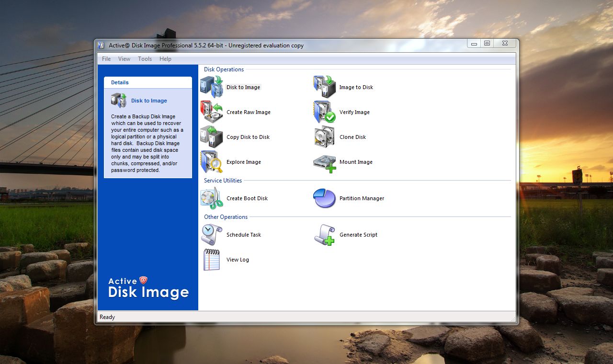
Task: Select the Create Raw Image label
Action: (249, 112)
